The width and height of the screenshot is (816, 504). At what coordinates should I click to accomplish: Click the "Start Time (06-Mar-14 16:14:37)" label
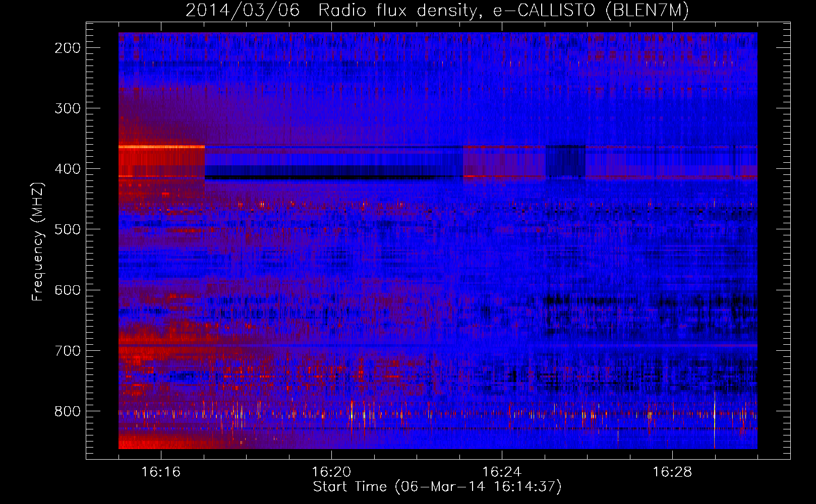coord(437,487)
